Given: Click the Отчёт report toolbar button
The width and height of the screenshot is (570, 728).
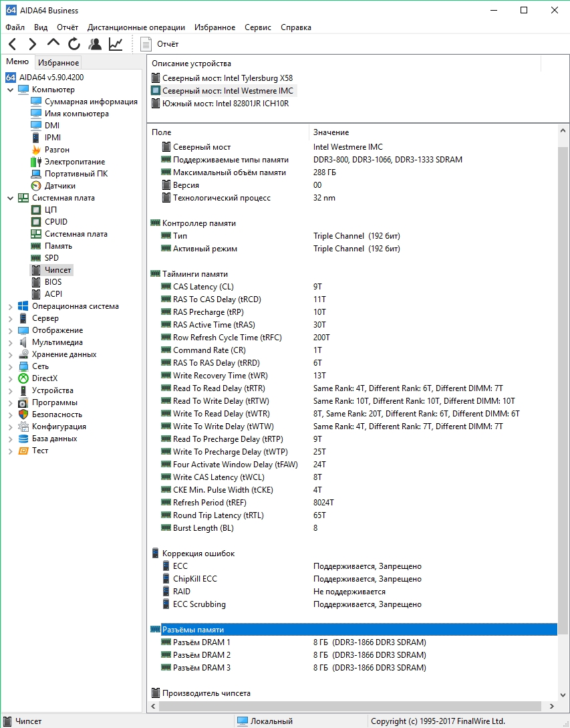Looking at the screenshot, I should click(x=160, y=44).
